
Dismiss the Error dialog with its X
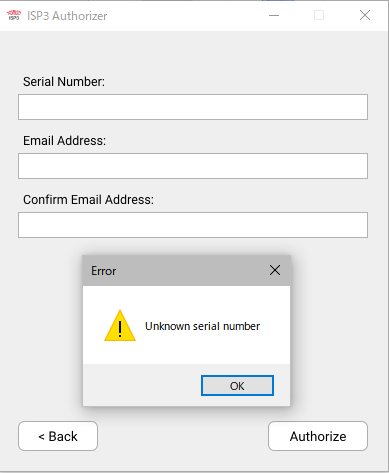point(275,270)
